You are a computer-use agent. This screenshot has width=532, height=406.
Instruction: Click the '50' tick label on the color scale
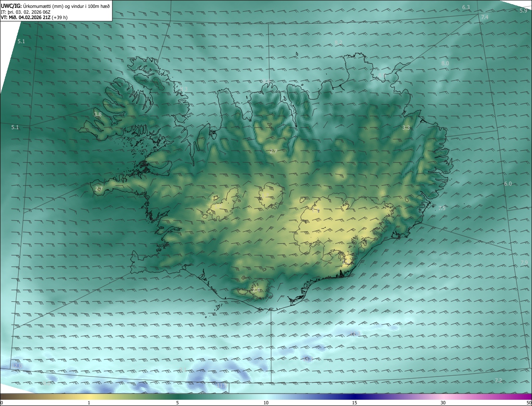pos(529,403)
